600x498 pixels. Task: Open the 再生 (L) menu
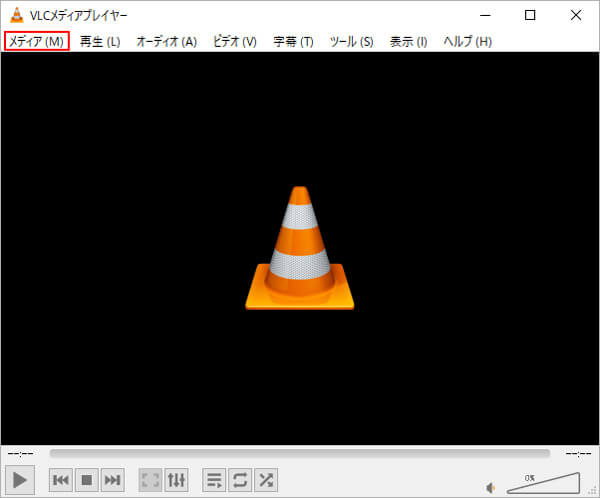[100, 41]
